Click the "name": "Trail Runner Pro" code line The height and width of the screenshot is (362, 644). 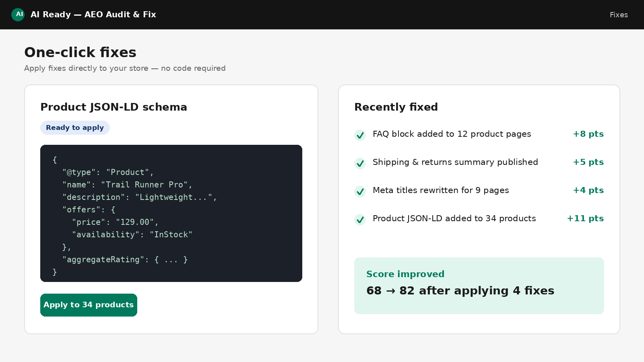point(127,185)
